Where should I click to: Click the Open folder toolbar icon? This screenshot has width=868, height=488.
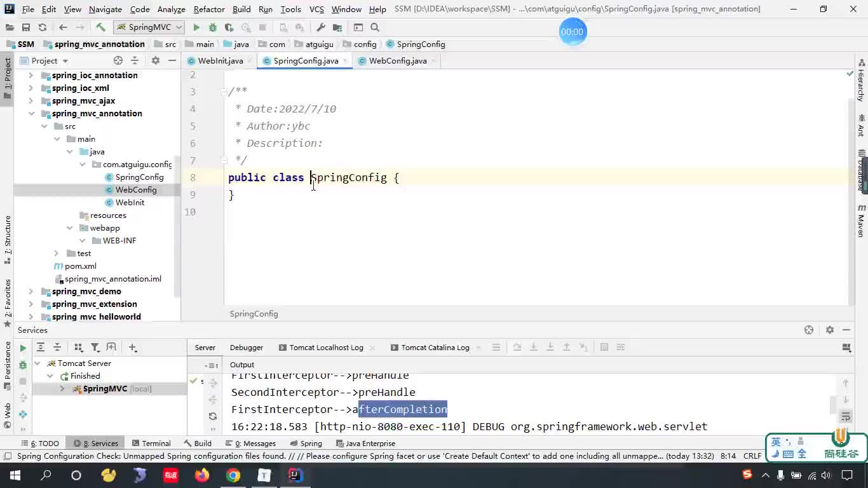pos(10,27)
